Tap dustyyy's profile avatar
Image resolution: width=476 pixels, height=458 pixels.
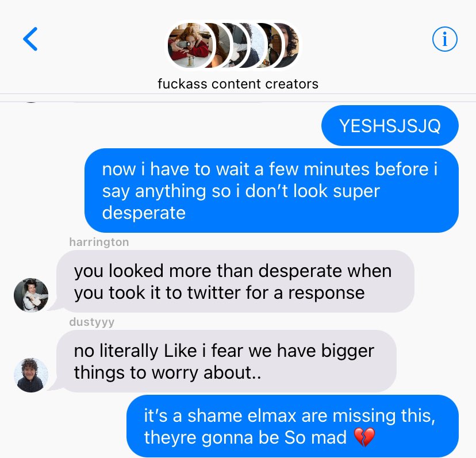(31, 375)
